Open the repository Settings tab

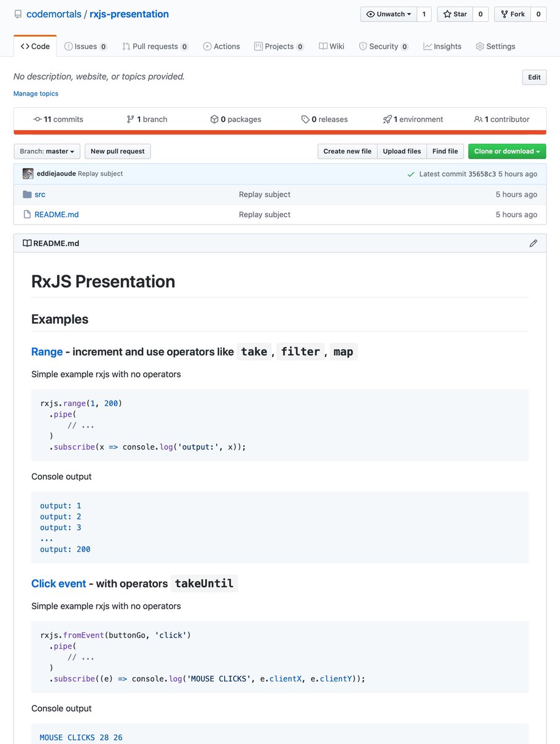495,46
